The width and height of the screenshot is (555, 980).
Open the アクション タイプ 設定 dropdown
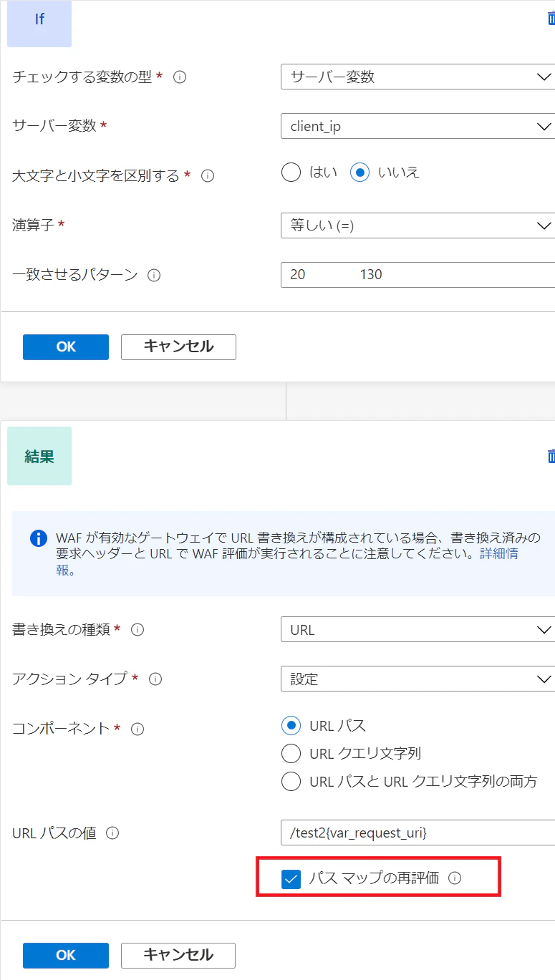[418, 679]
